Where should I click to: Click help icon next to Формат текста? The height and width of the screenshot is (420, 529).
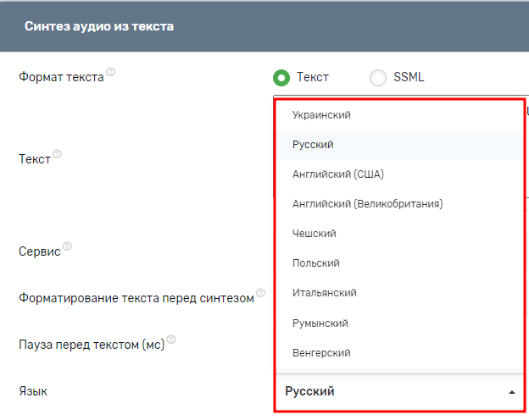pos(110,72)
